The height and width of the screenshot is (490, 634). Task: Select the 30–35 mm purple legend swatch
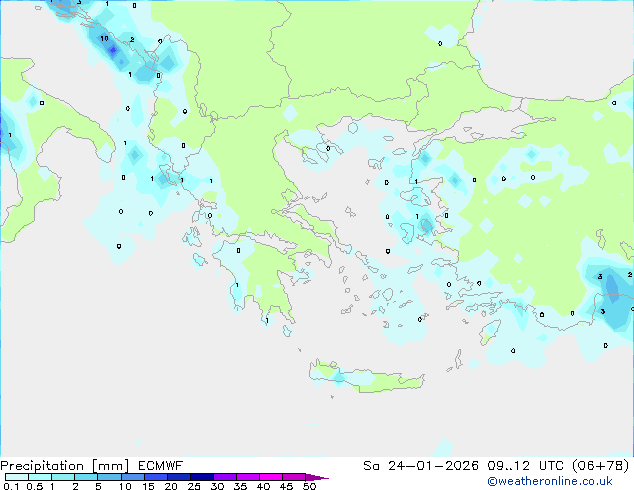coord(225,477)
